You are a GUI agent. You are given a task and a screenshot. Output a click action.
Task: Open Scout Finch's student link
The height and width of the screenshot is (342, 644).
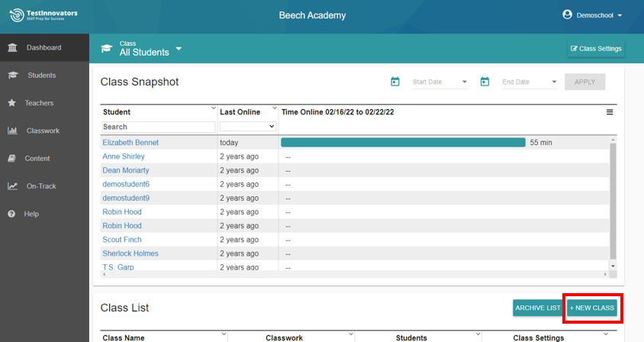click(x=122, y=240)
